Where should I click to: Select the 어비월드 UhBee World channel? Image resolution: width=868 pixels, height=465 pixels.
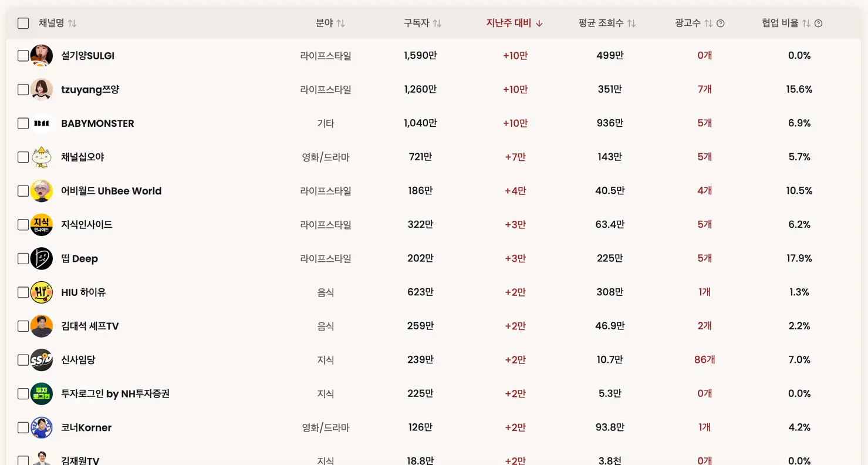23,191
